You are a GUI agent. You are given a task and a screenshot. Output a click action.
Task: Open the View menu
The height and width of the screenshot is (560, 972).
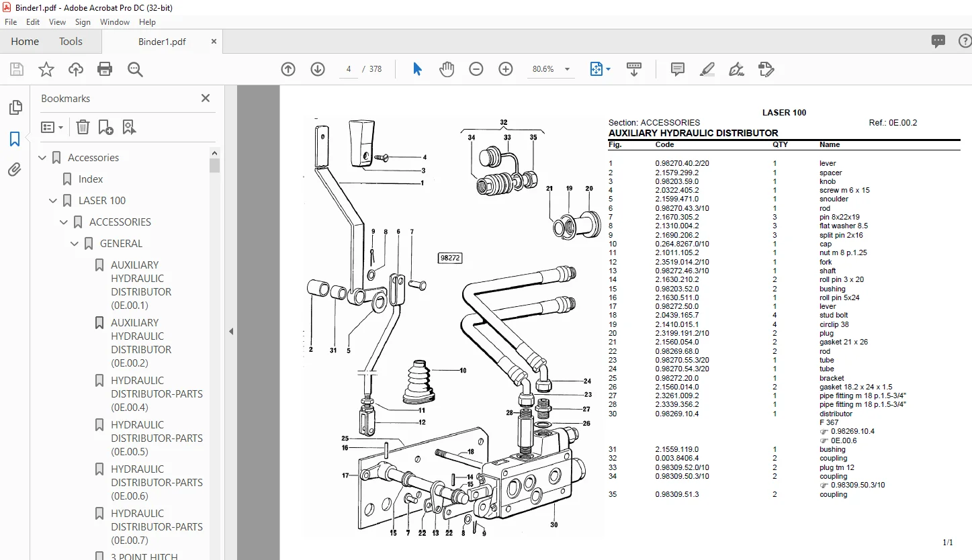point(58,22)
